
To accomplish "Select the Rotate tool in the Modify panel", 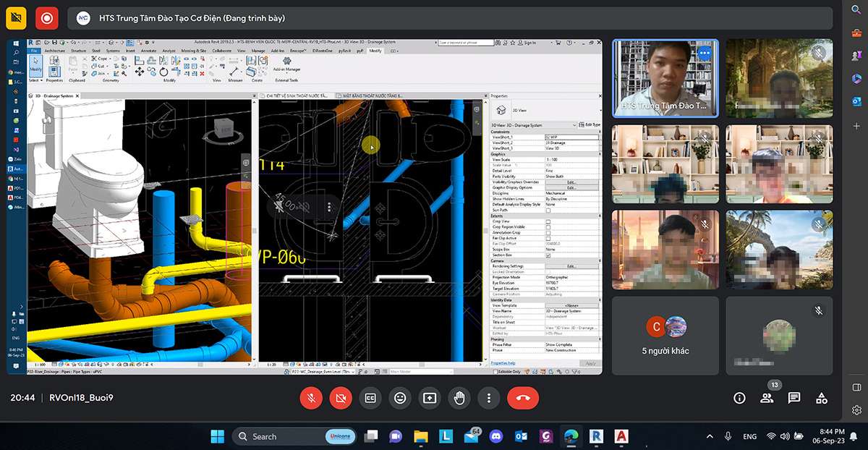I will (164, 72).
